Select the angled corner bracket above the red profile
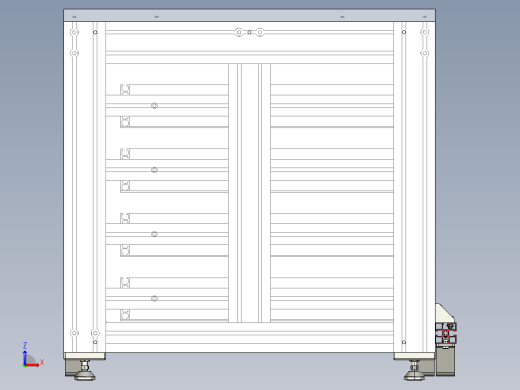This screenshot has width=520, height=390. tap(444, 313)
